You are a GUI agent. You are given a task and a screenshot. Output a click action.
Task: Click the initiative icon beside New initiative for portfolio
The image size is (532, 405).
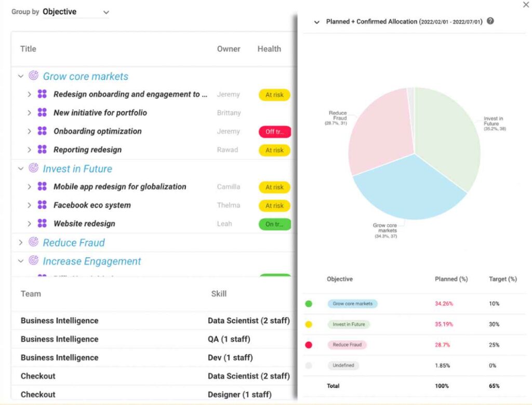(42, 112)
